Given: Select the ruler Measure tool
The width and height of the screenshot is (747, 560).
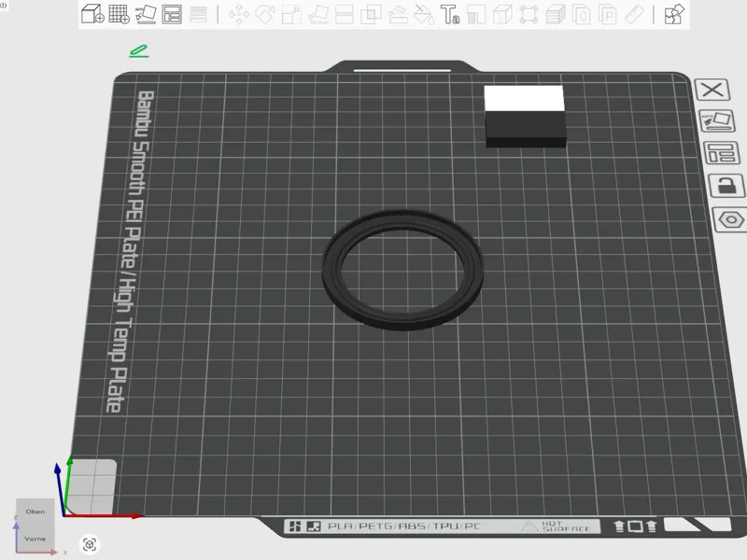Looking at the screenshot, I should click(634, 15).
